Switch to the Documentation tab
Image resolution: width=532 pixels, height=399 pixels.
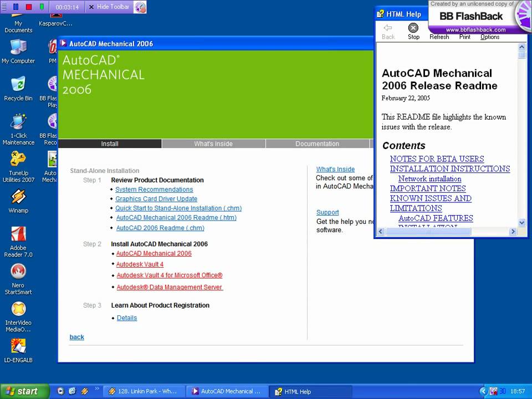[317, 144]
